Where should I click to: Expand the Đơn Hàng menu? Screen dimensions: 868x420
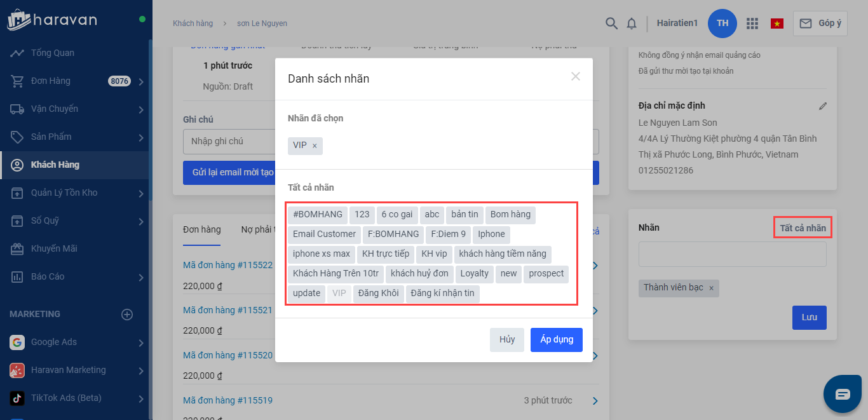click(140, 81)
